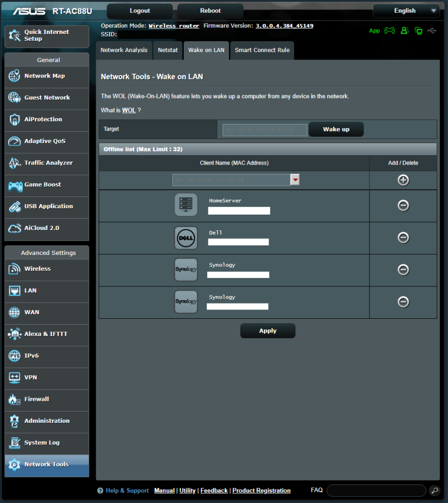Expand the client MAC address dropdown arrow
This screenshot has width=448, height=503.
pos(295,180)
